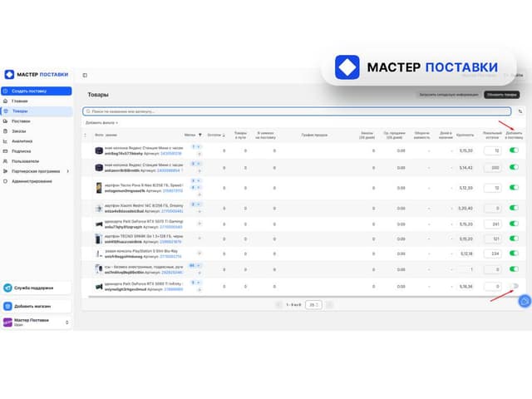Toggle supply switch for second Яндекс Станция row

click(514, 167)
